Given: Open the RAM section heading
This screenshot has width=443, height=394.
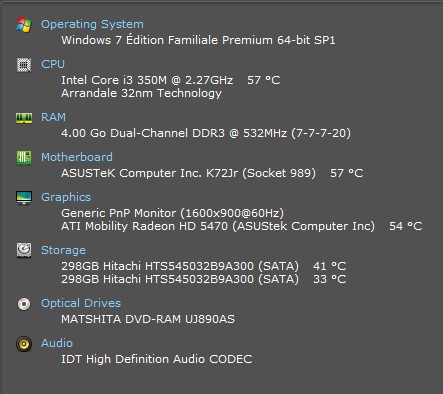Looking at the screenshot, I should [x=53, y=117].
